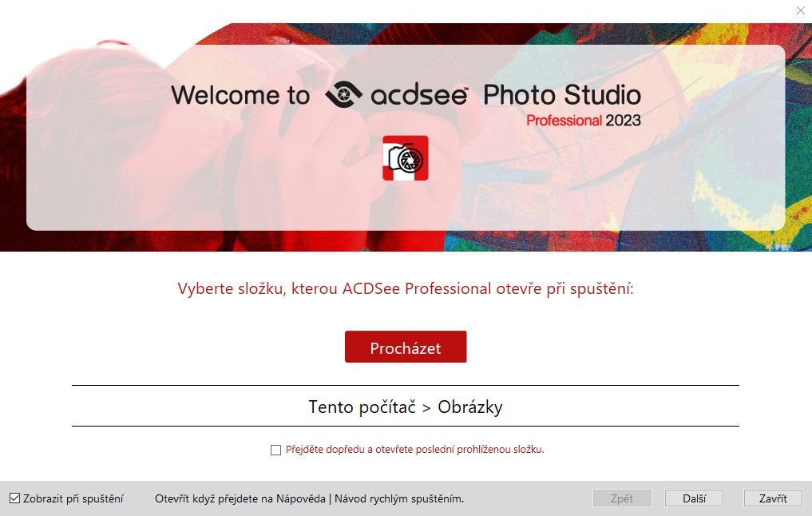Open the Návod rychlým spuštěním link
The height and width of the screenshot is (516, 812).
click(x=398, y=498)
